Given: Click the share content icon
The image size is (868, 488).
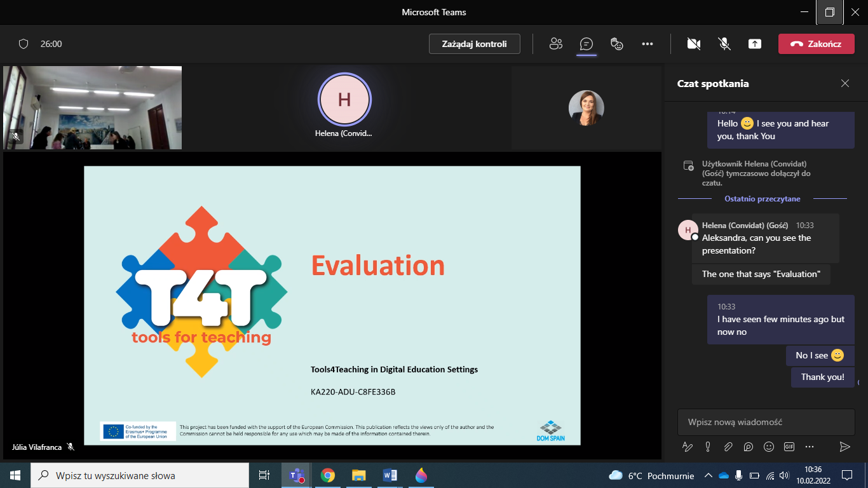Looking at the screenshot, I should point(754,44).
